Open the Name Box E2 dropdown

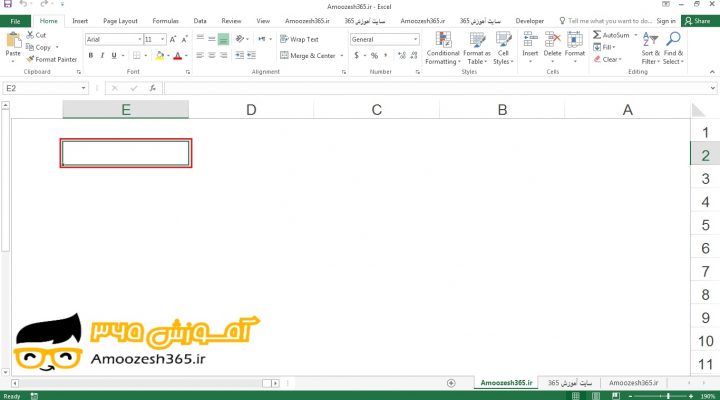point(83,88)
